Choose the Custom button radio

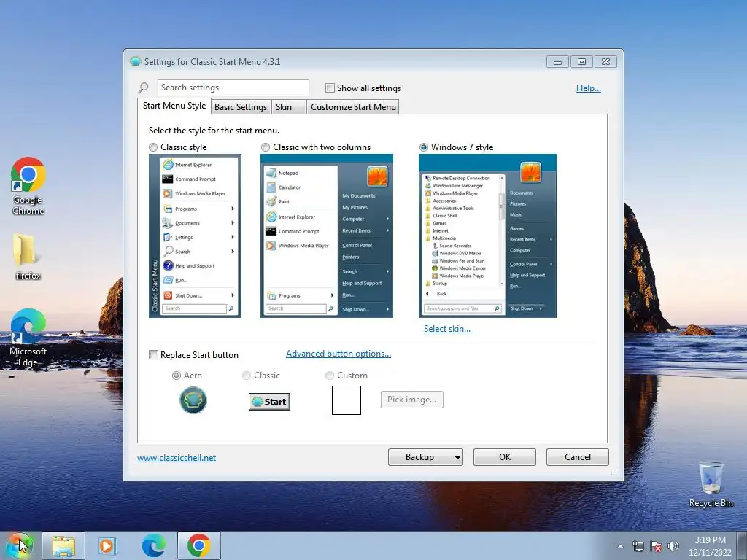click(x=329, y=376)
